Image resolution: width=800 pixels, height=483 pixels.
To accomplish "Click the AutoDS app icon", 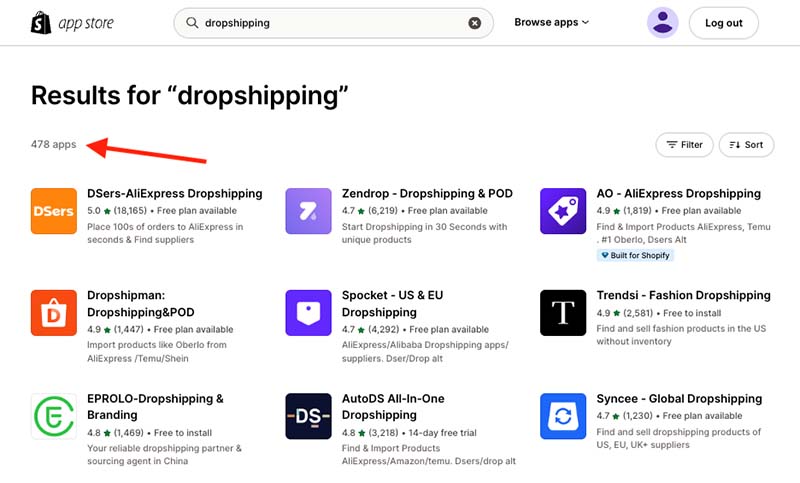I will point(308,416).
